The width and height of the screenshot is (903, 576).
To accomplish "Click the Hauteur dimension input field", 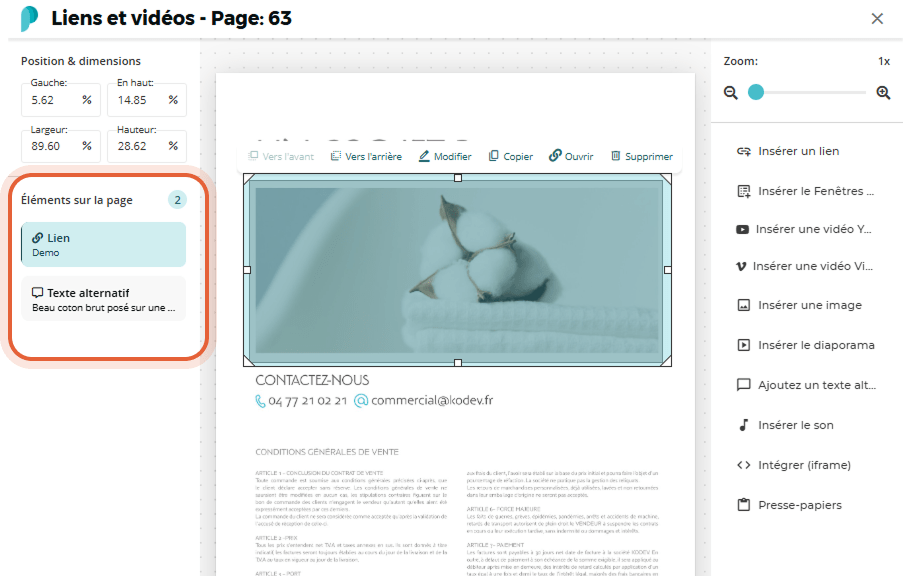I will (x=147, y=146).
